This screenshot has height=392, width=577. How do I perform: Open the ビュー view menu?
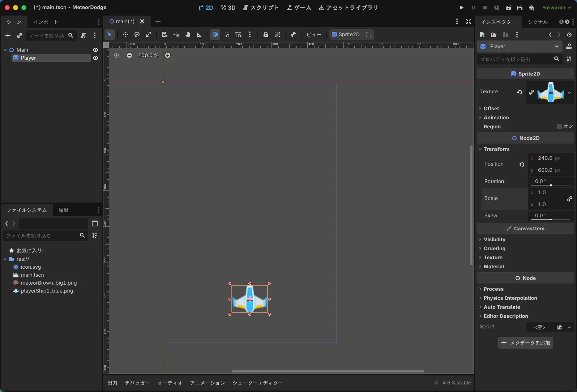click(x=313, y=34)
